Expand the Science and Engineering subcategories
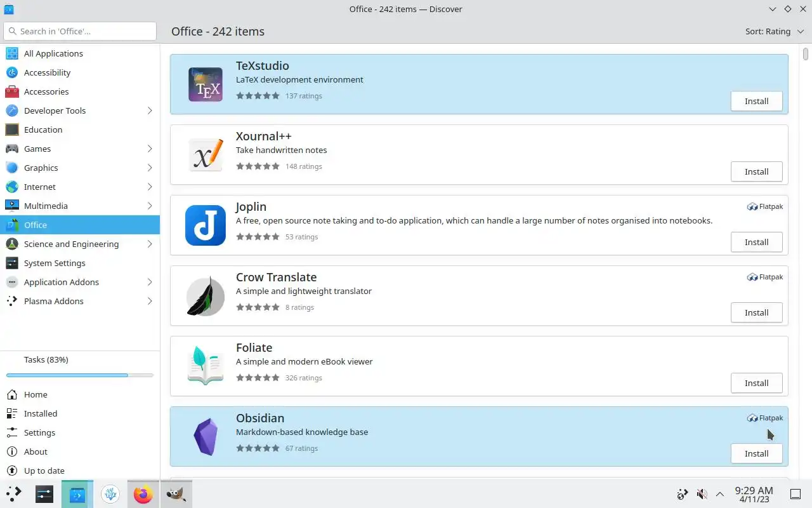The width and height of the screenshot is (812, 508). 150,244
